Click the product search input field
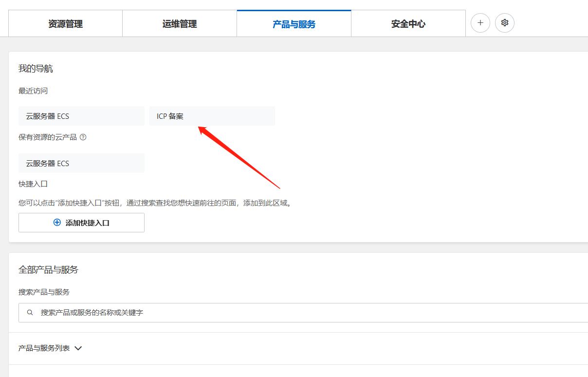 [195, 312]
